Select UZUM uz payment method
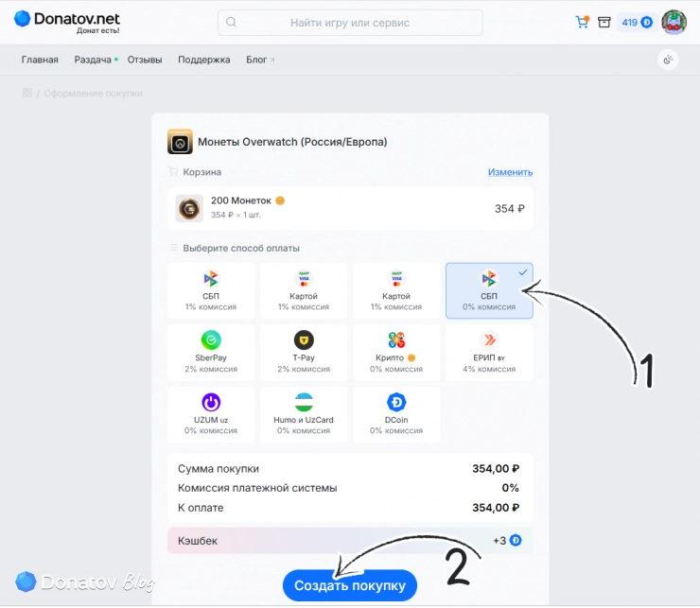This screenshot has width=700, height=608. click(211, 414)
